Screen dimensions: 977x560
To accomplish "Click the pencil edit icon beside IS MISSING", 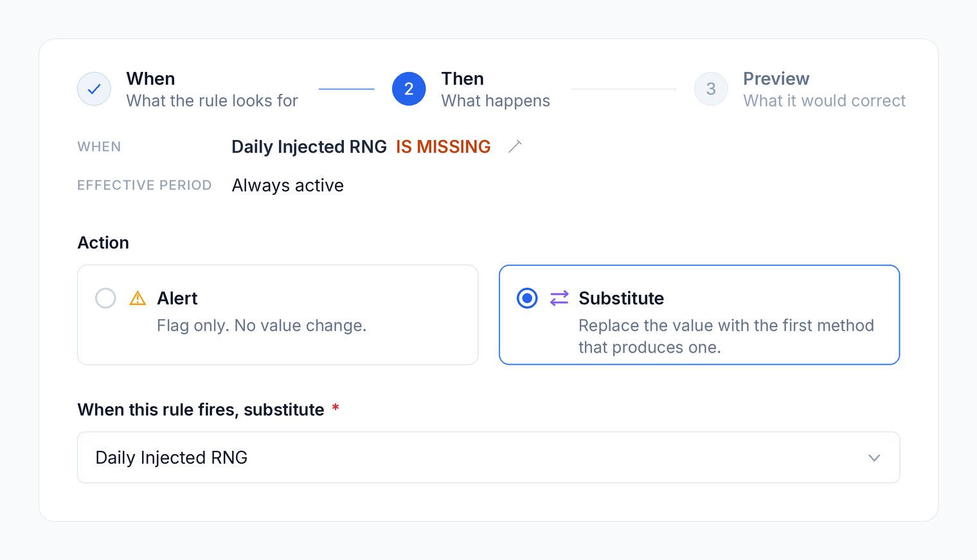I will click(x=515, y=146).
